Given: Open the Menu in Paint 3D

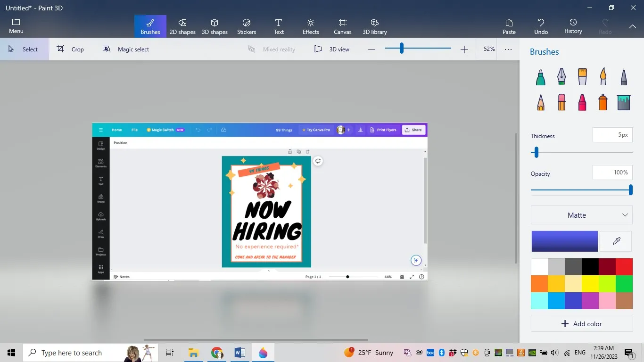Looking at the screenshot, I should (16, 26).
